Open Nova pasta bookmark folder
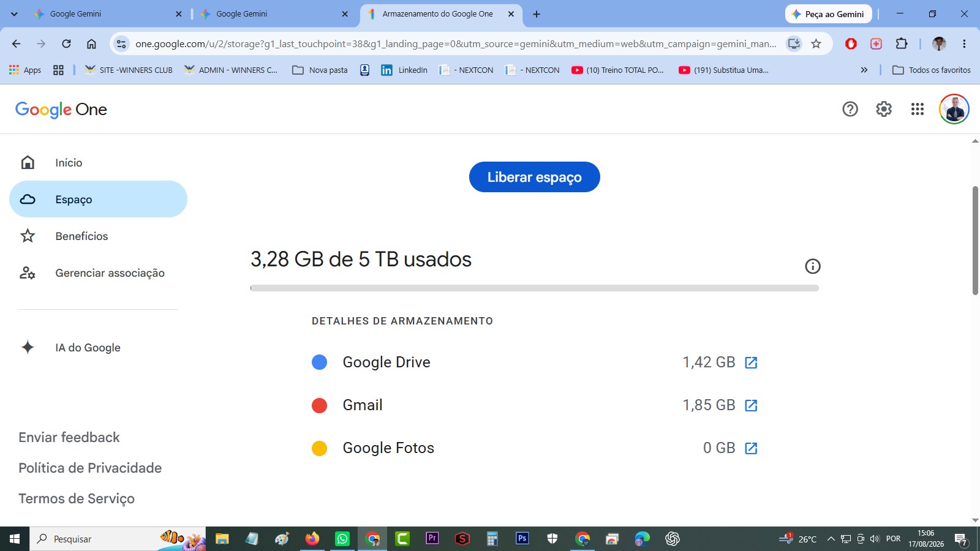The image size is (980, 551). pyautogui.click(x=320, y=70)
